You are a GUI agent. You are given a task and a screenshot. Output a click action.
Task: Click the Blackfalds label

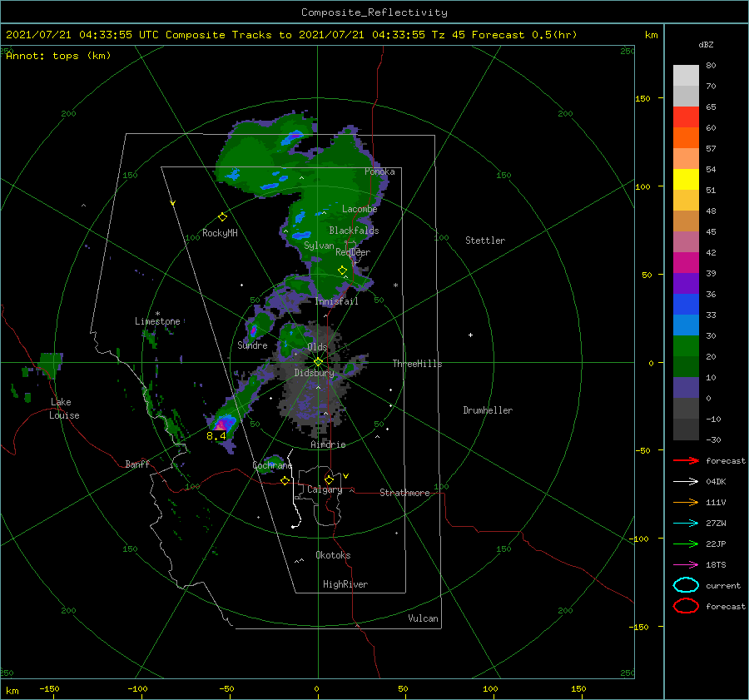[x=354, y=231]
